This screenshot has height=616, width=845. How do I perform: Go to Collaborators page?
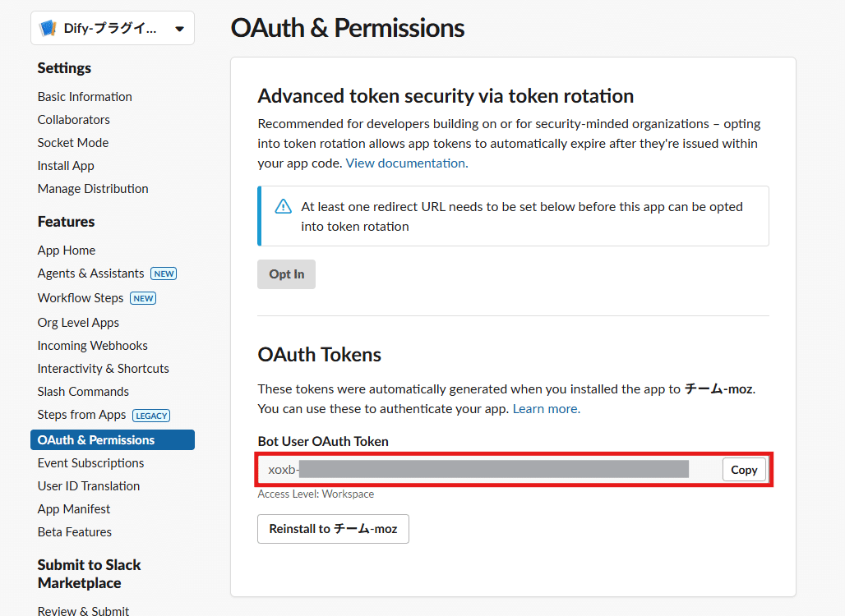point(74,120)
